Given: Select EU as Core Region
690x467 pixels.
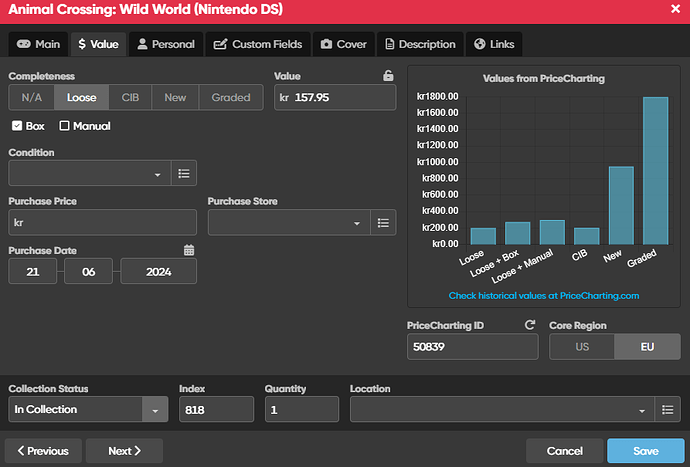Looking at the screenshot, I should point(647,347).
